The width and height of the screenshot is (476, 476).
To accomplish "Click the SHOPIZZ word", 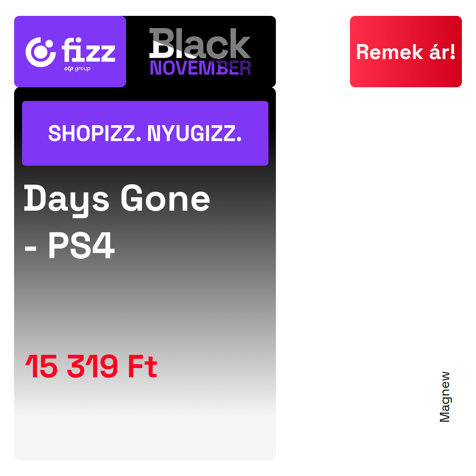I will point(95,133).
